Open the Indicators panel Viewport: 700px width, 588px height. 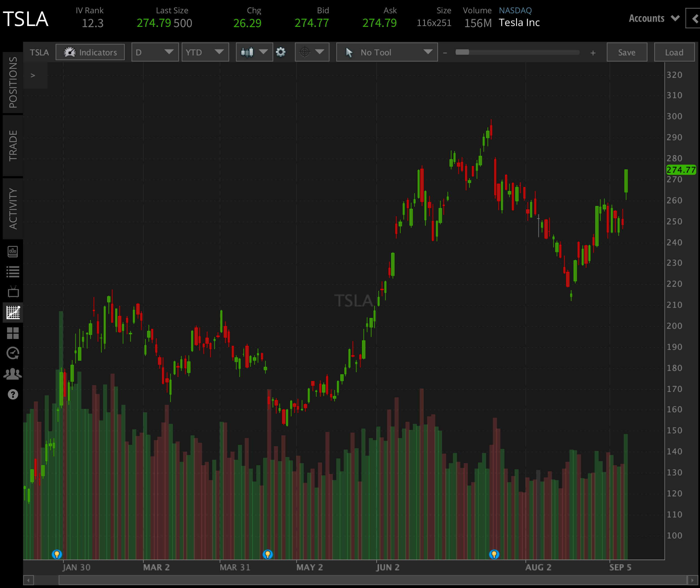coord(90,52)
